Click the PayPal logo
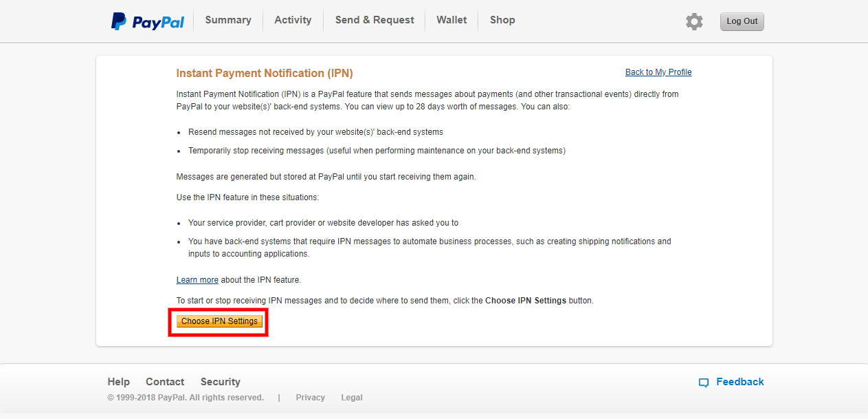Image resolution: width=868 pixels, height=419 pixels. click(148, 21)
